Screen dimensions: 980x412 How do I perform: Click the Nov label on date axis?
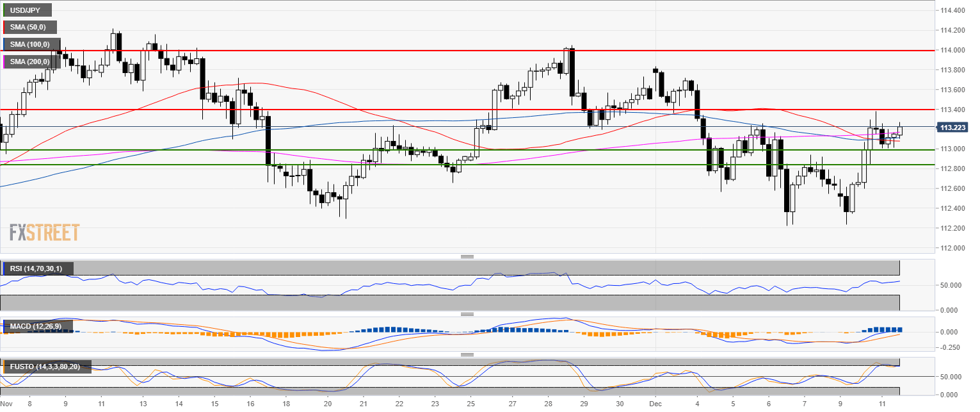pos(6,404)
